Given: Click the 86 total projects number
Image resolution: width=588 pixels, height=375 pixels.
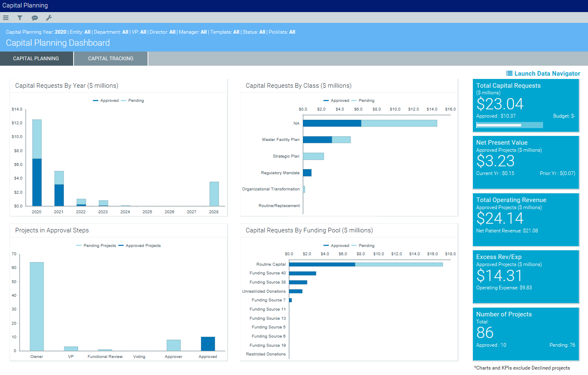Looking at the screenshot, I should click(485, 333).
